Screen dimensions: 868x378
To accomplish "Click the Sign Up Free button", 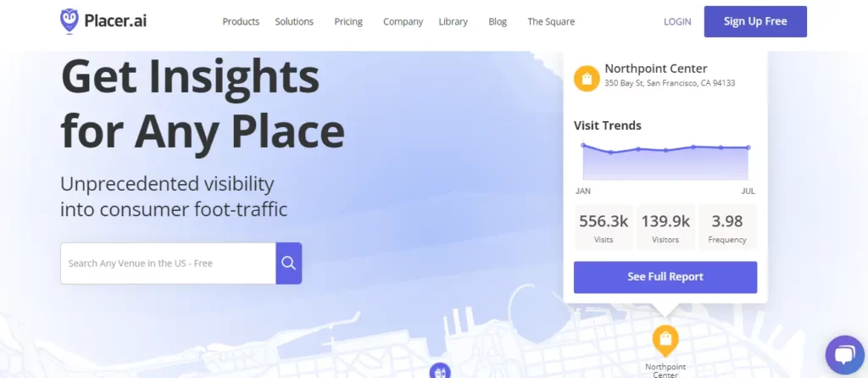I will pyautogui.click(x=755, y=21).
